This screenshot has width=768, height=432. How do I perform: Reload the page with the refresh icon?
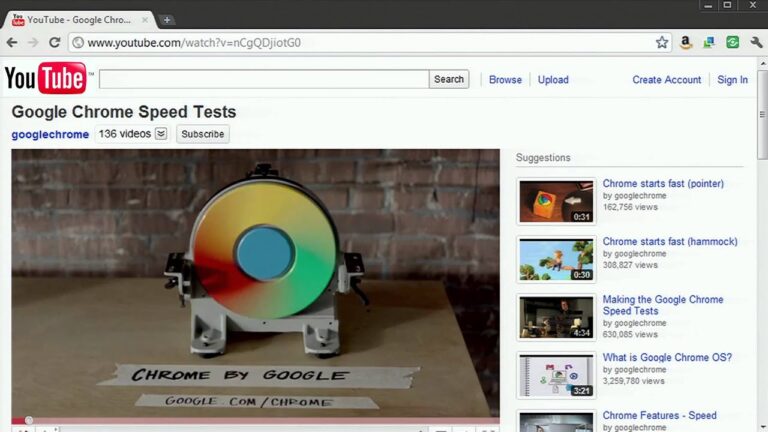point(54,43)
